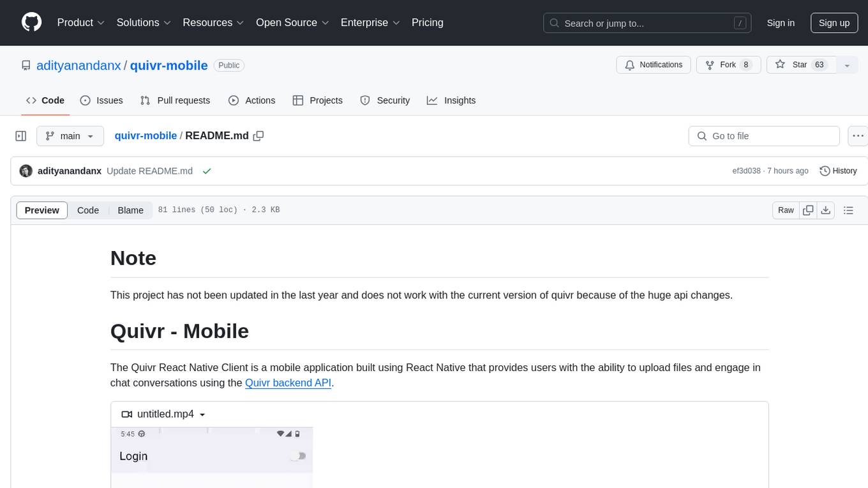Open the main branch selector
This screenshot has height=488, width=868.
coord(70,136)
